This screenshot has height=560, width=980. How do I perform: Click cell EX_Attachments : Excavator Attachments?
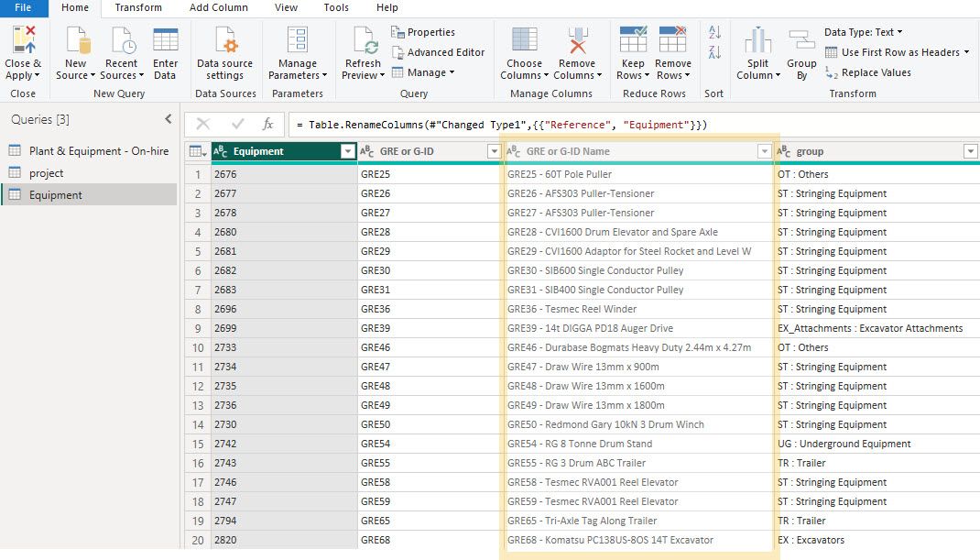877,328
